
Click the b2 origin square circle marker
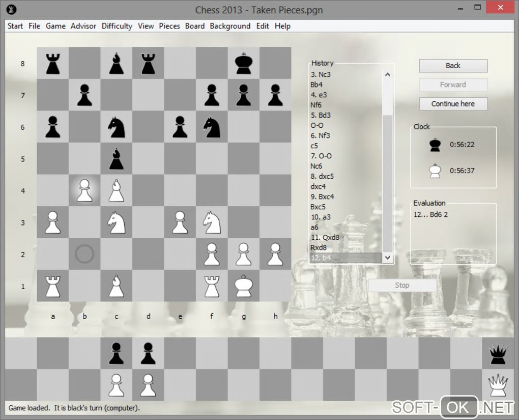coord(84,254)
